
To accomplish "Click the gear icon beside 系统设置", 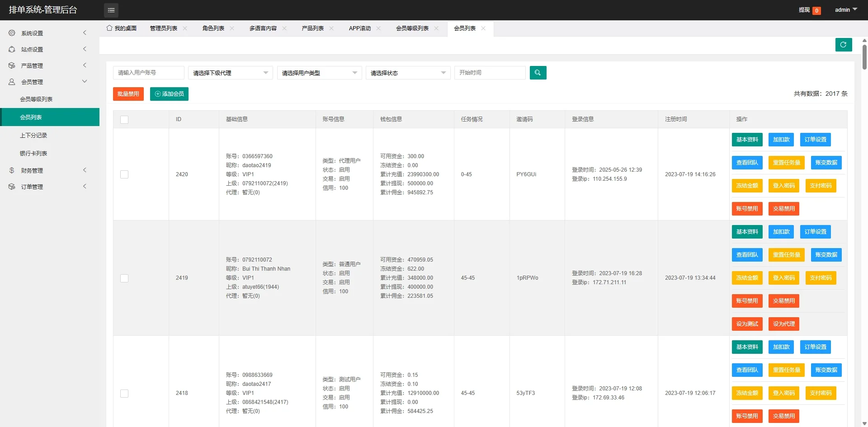I will point(12,33).
